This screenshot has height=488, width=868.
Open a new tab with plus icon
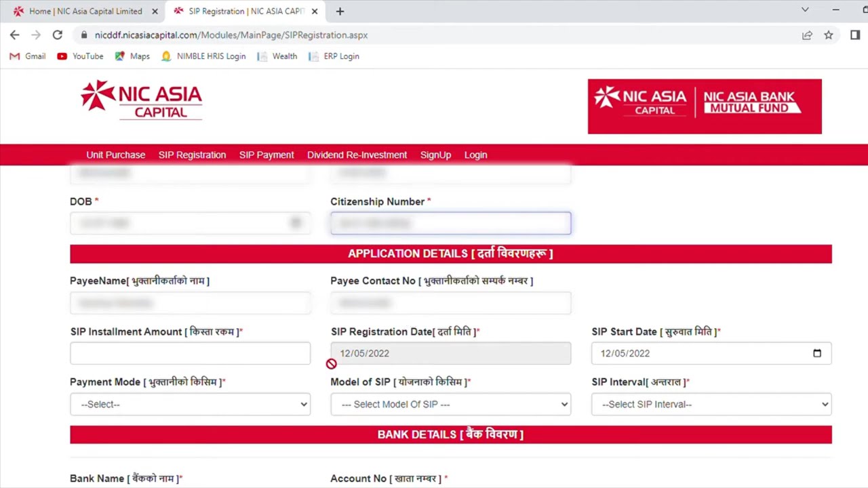pyautogui.click(x=340, y=11)
